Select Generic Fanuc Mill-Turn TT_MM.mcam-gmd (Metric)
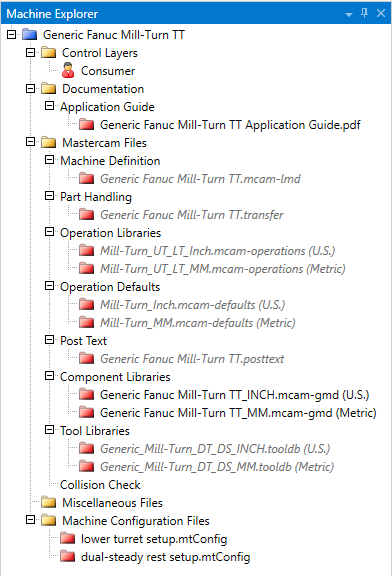The height and width of the screenshot is (576, 392). (x=238, y=413)
